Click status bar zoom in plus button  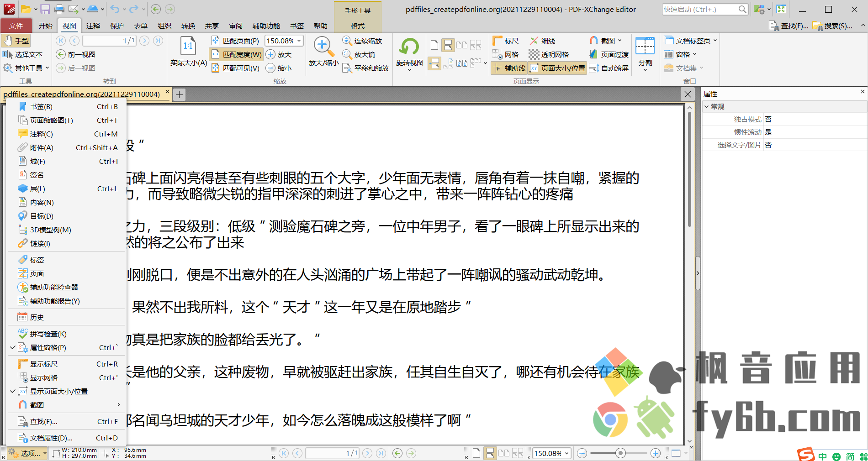(656, 453)
